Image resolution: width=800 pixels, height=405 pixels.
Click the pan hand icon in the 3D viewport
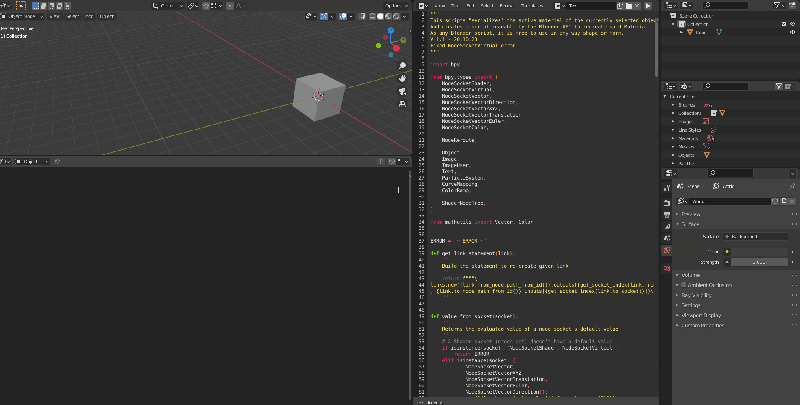(x=403, y=79)
